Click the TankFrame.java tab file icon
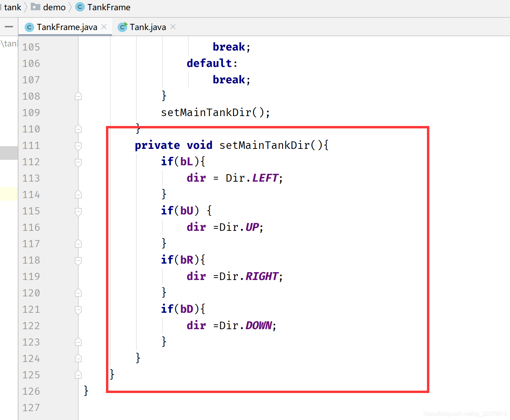Screen dimensions: 510x420 coord(30,27)
